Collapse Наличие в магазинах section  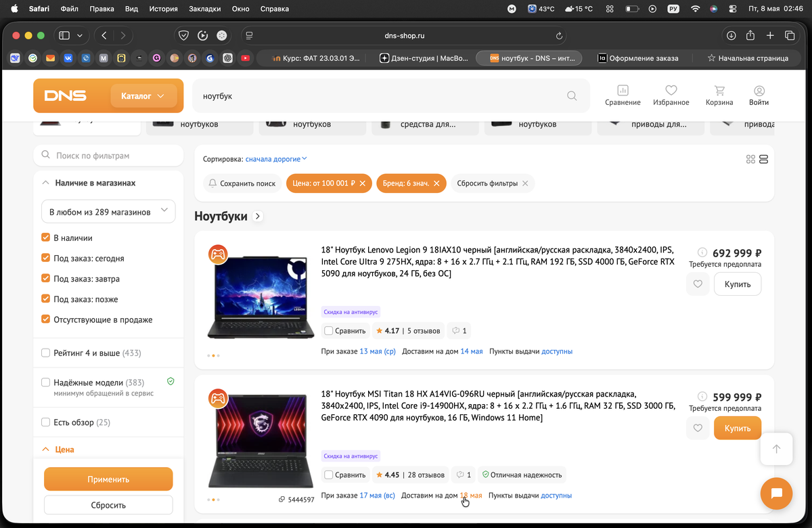coord(45,183)
